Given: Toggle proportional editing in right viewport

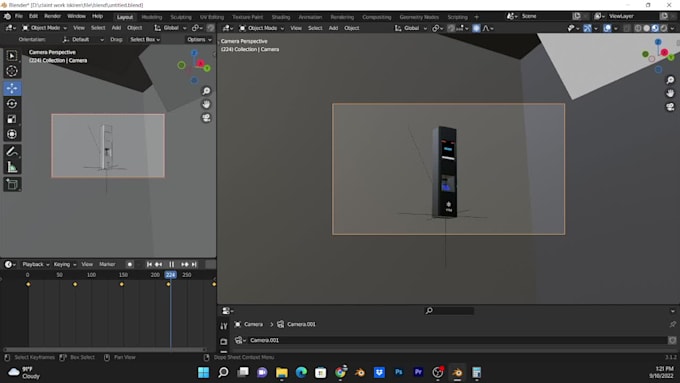Looking at the screenshot, I should [476, 28].
